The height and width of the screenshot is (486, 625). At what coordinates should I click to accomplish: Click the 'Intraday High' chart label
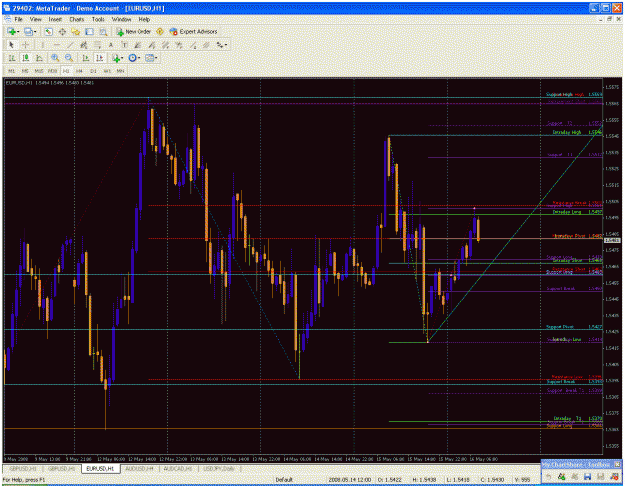pyautogui.click(x=566, y=132)
